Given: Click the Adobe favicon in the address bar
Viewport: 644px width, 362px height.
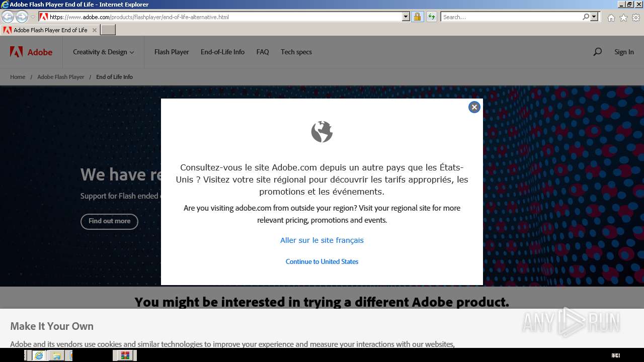Looking at the screenshot, I should pyautogui.click(x=44, y=17).
